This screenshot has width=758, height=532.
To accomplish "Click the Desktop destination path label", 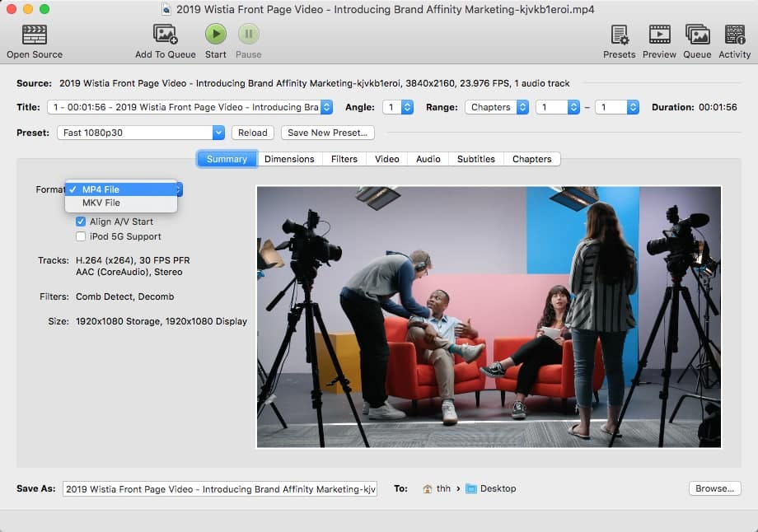I will click(498, 489).
